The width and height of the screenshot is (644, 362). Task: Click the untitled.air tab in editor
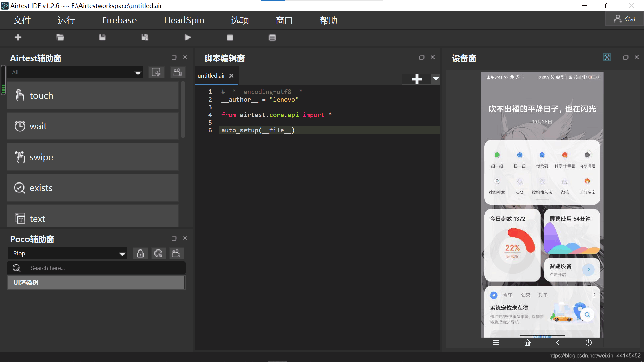(x=212, y=75)
